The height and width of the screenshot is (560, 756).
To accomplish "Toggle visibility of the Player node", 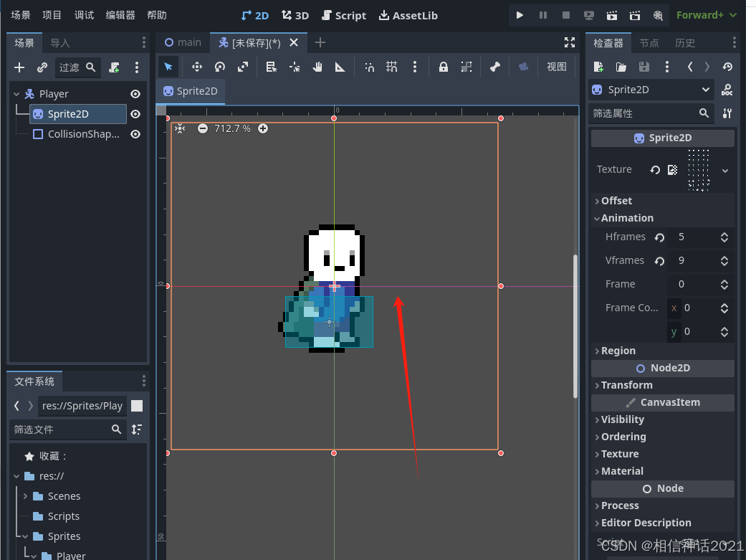I will [x=135, y=94].
